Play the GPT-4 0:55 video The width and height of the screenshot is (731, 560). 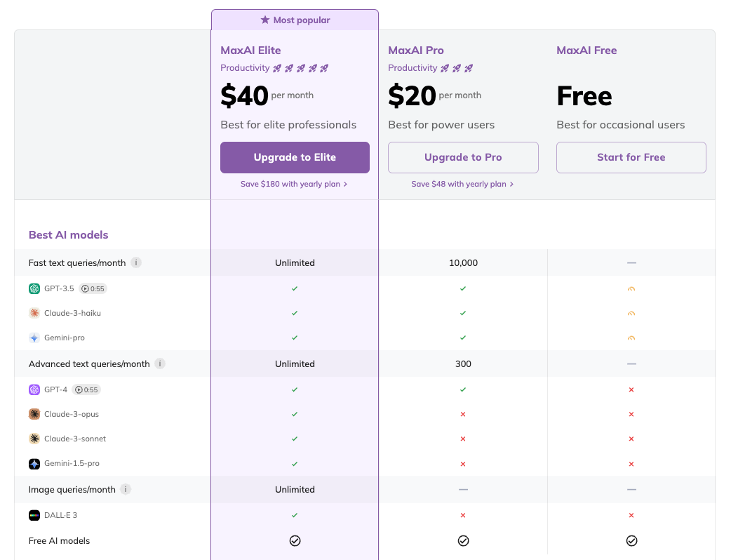pos(87,389)
